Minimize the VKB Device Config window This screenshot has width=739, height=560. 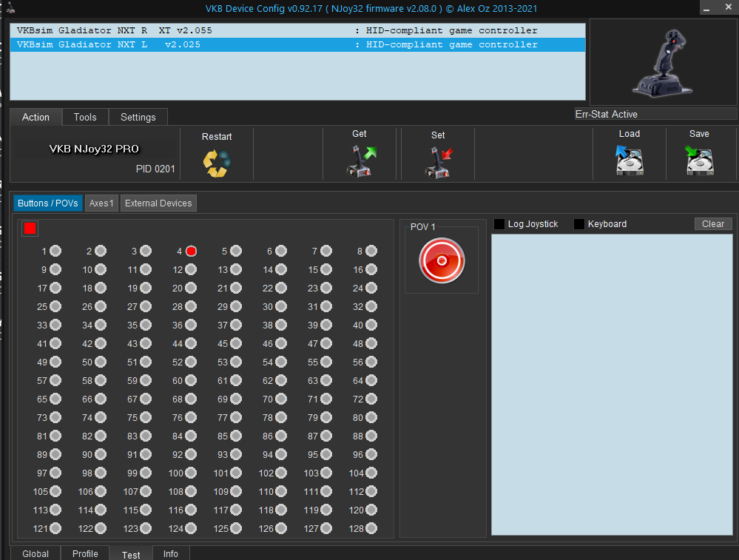[706, 8]
